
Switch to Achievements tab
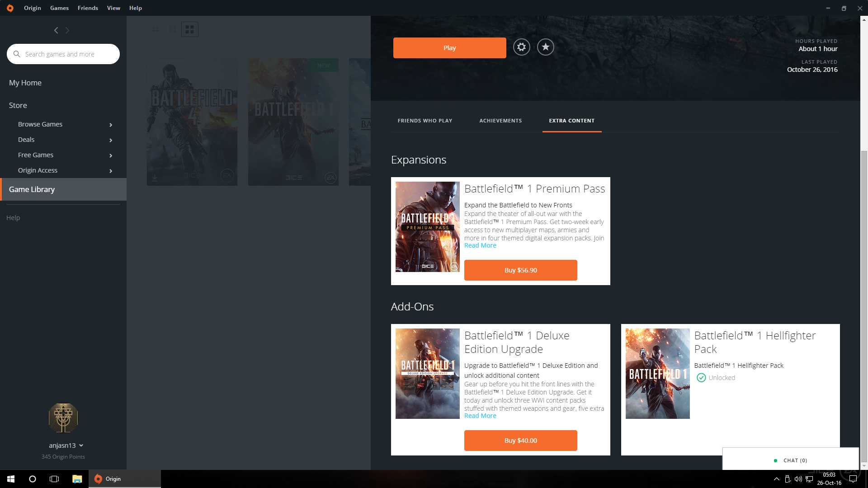point(500,121)
